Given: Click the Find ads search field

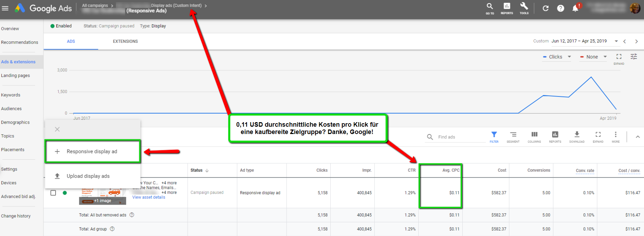Looking at the screenshot, I should (460, 137).
